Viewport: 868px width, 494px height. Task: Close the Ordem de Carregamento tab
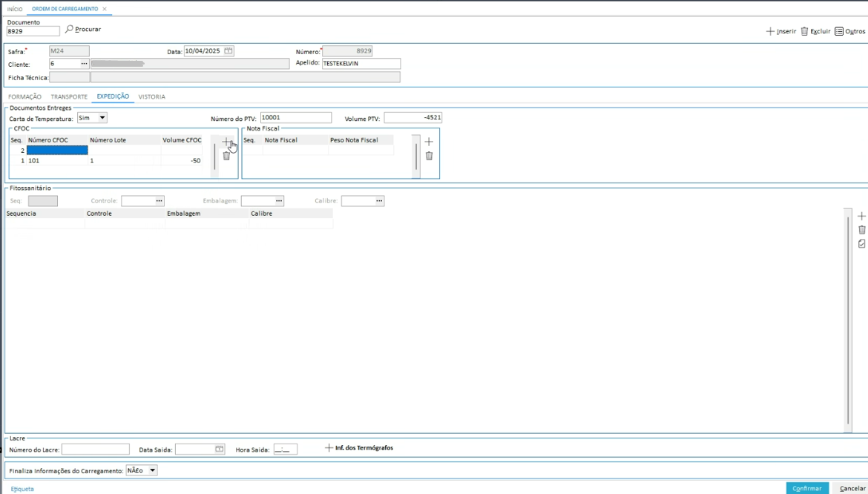(x=105, y=10)
